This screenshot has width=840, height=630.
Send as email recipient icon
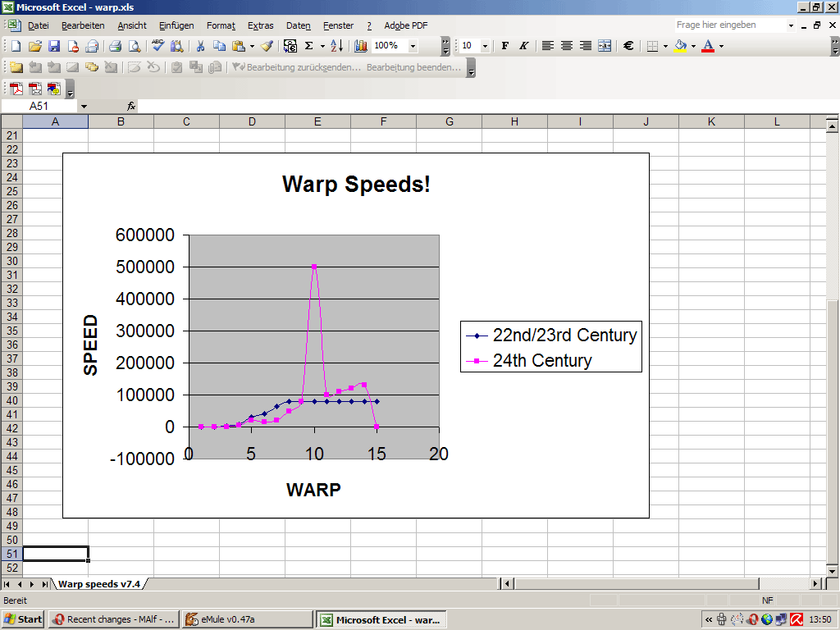92,46
